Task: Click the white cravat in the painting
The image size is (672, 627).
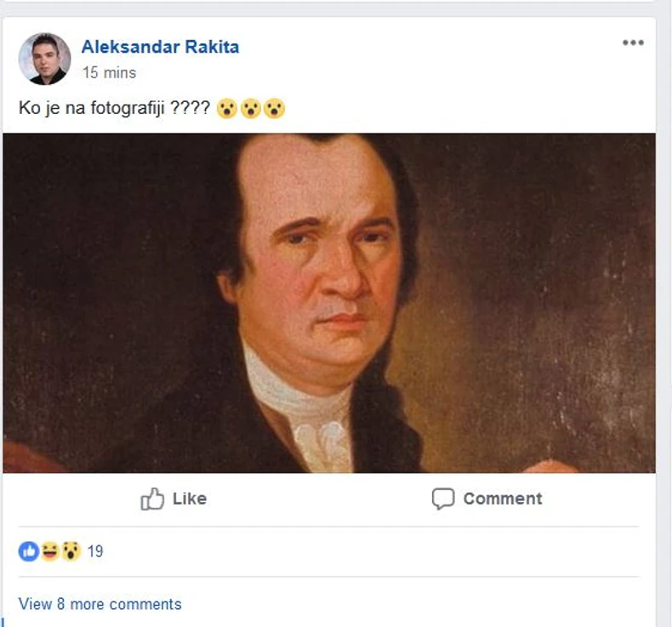Action: point(319,417)
